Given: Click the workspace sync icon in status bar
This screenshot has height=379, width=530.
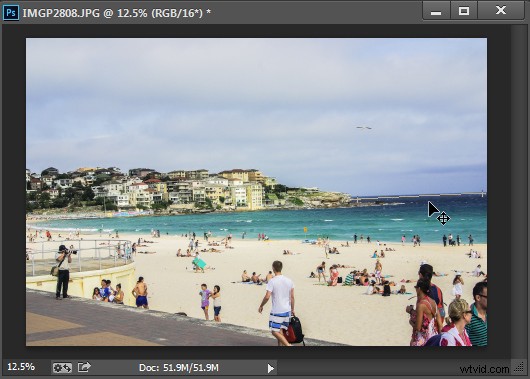Looking at the screenshot, I should tap(62, 368).
